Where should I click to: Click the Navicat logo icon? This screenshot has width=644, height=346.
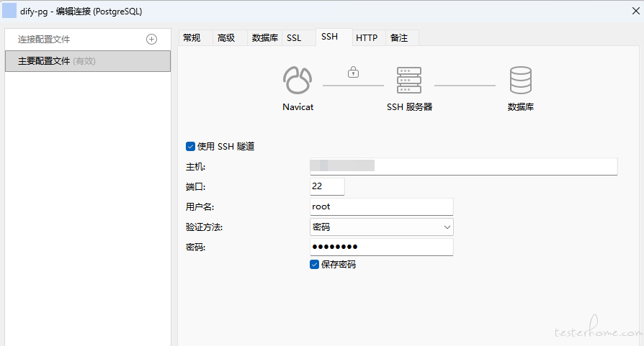click(x=298, y=80)
